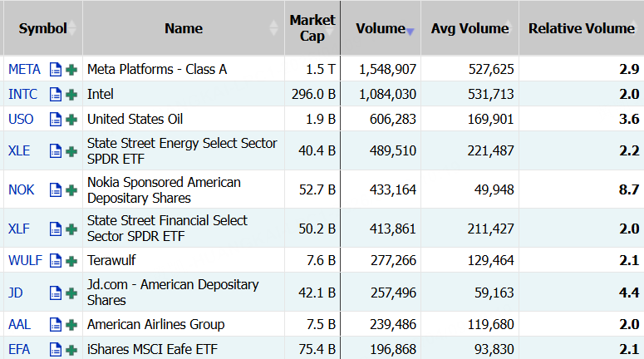Open the document icon beside XLF
The image size is (644, 359).
point(56,229)
